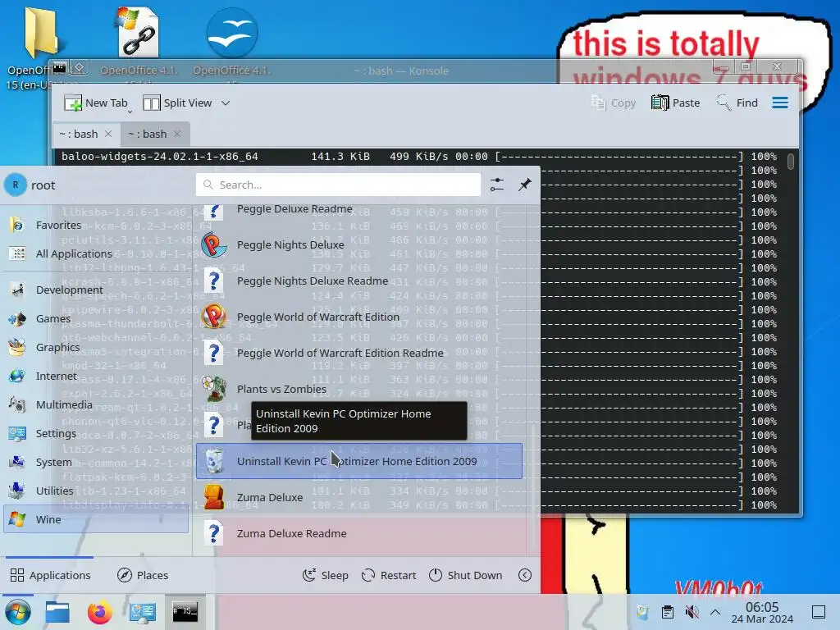
Task: Click the Konsole terminal scrollbar
Action: click(791, 162)
